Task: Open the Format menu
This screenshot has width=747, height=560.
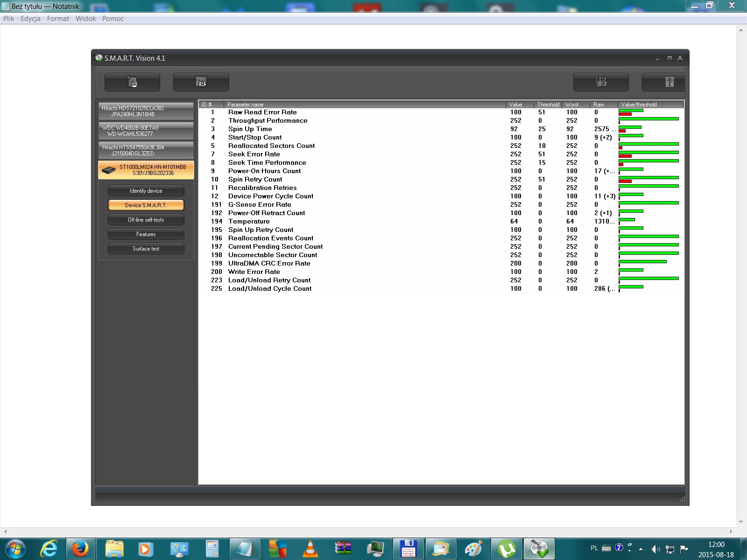Action: 58,19
